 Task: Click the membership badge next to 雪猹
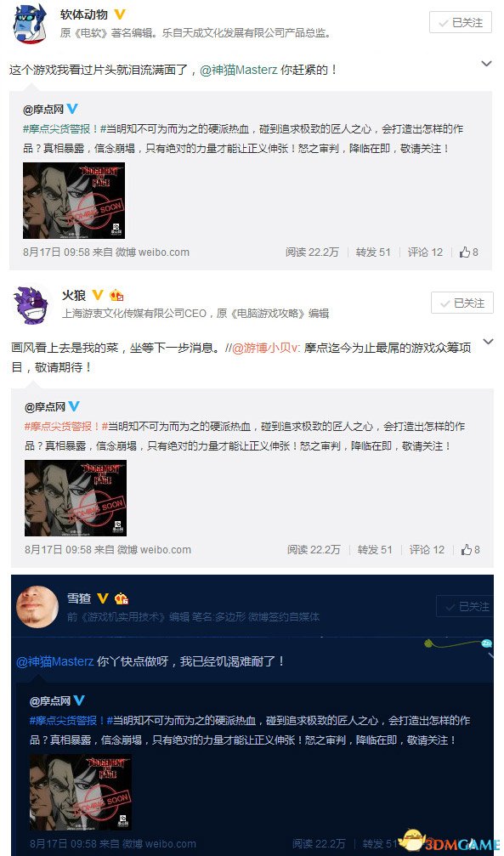(x=122, y=599)
